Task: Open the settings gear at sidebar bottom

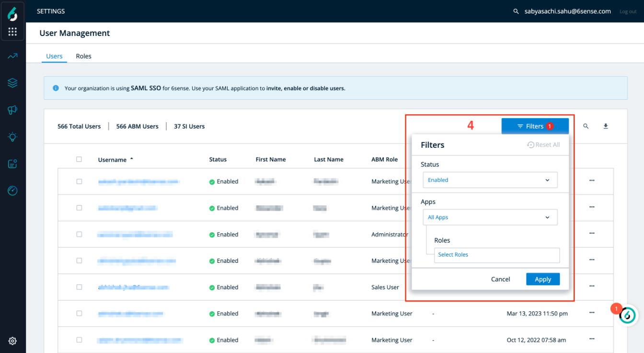Action: [x=12, y=341]
